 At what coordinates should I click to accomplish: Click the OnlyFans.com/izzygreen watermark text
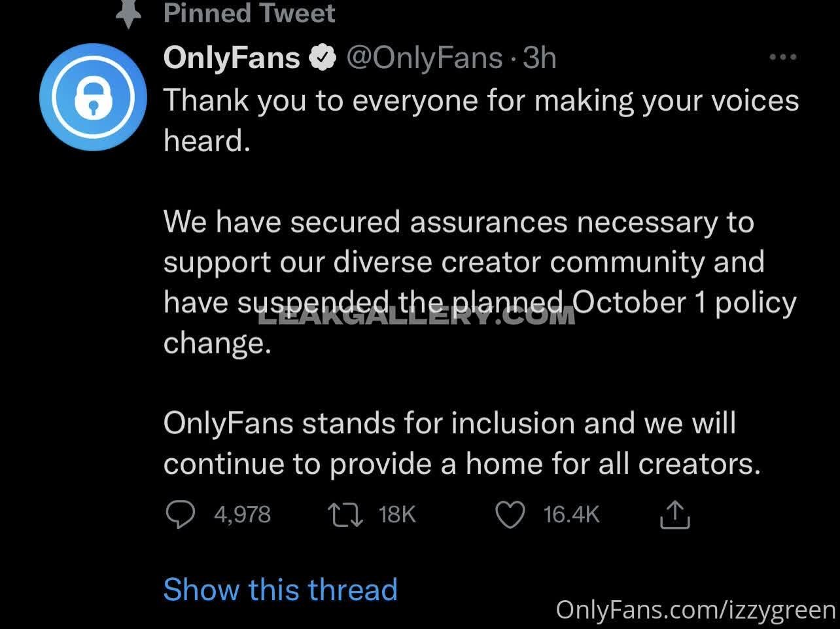pyautogui.click(x=696, y=610)
